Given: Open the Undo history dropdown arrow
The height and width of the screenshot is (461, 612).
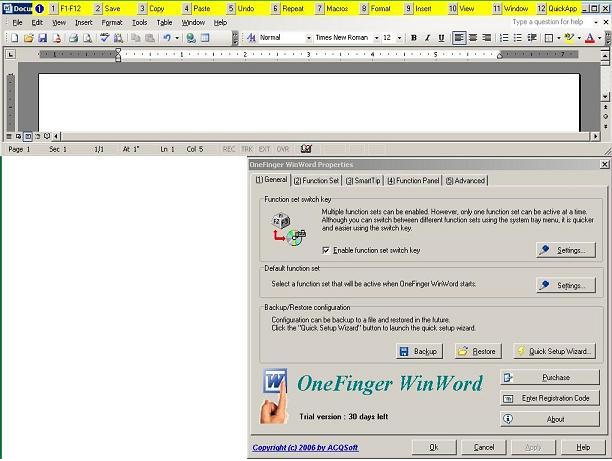Looking at the screenshot, I should click(177, 38).
